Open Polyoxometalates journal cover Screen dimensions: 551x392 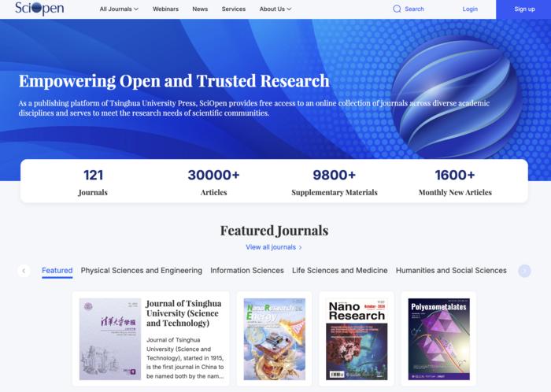[439, 339]
